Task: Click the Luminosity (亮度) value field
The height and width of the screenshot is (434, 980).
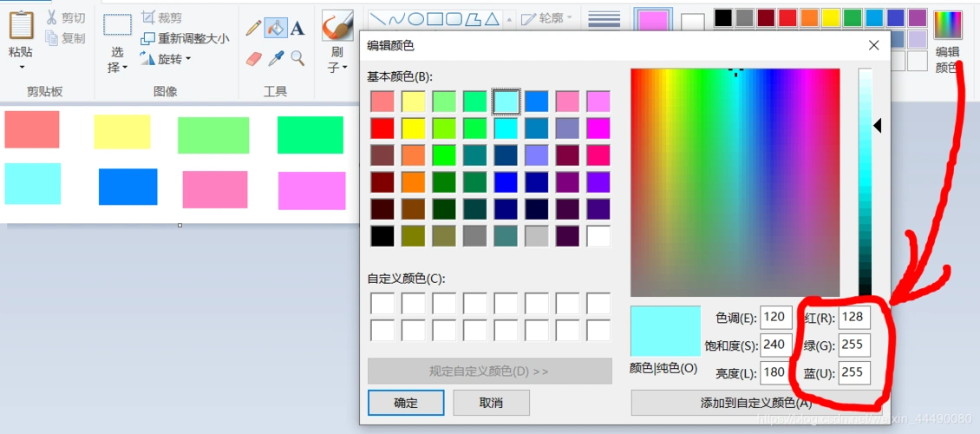Action: pos(776,372)
